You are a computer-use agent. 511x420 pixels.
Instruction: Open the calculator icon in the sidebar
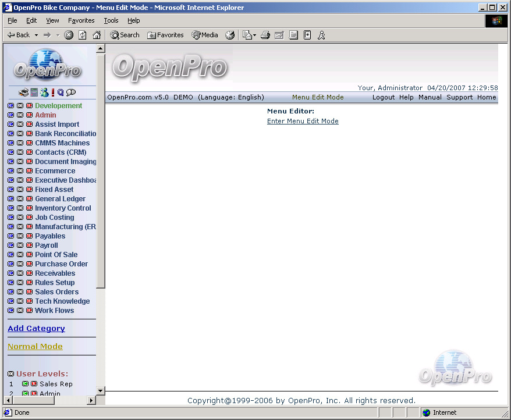click(x=34, y=92)
